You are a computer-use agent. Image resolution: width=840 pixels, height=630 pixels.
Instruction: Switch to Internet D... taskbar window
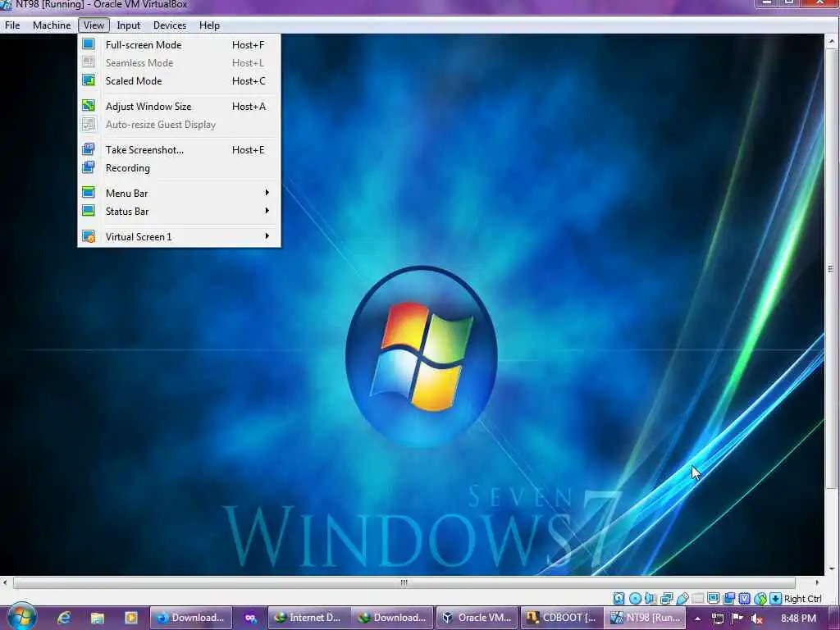(309, 618)
